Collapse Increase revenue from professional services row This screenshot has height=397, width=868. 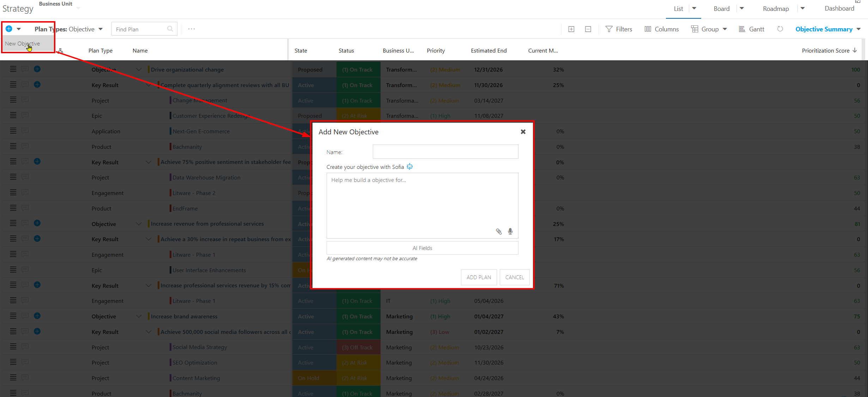click(139, 224)
